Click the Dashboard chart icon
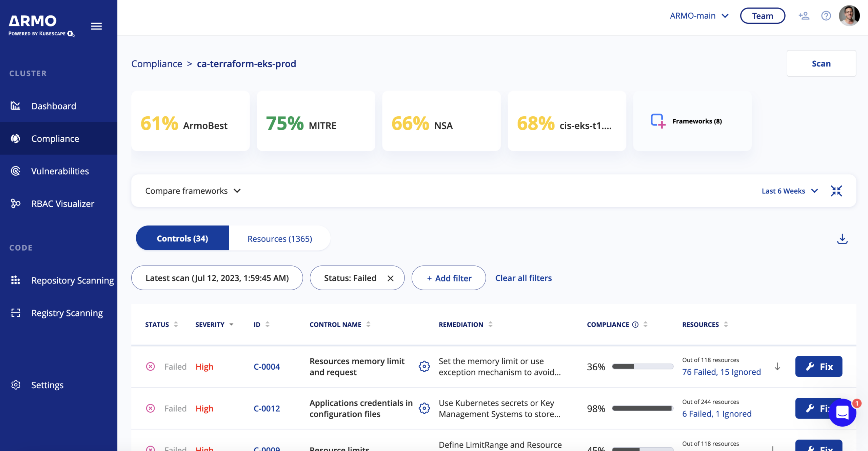The height and width of the screenshot is (451, 868). click(x=16, y=106)
